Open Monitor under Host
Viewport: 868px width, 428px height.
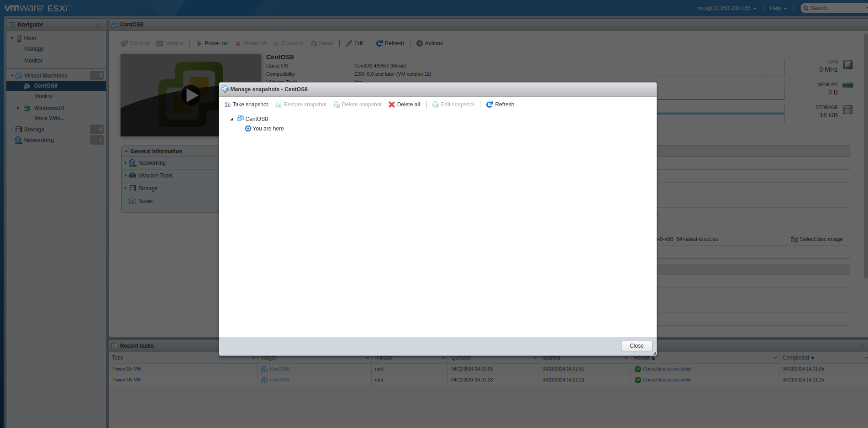[33, 61]
